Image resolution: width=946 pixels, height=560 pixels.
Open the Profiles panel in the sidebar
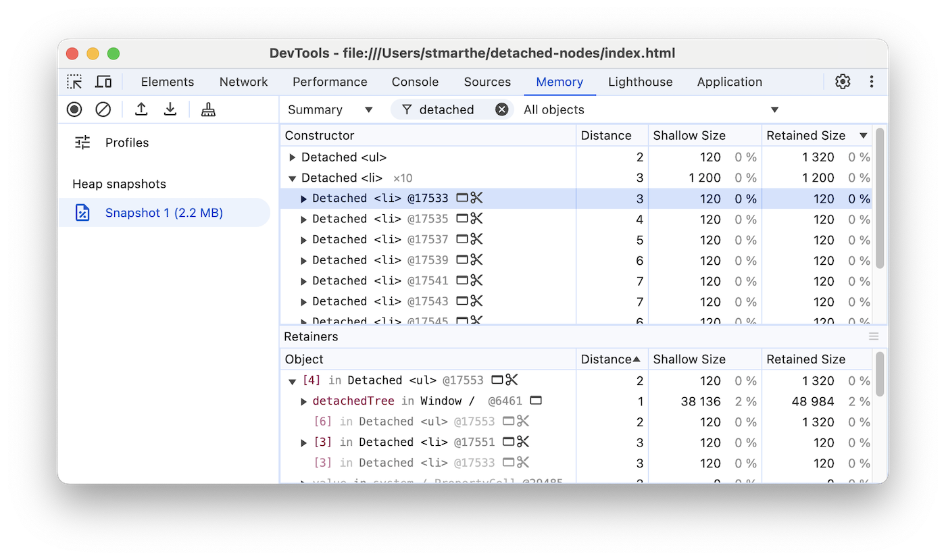pos(126,143)
